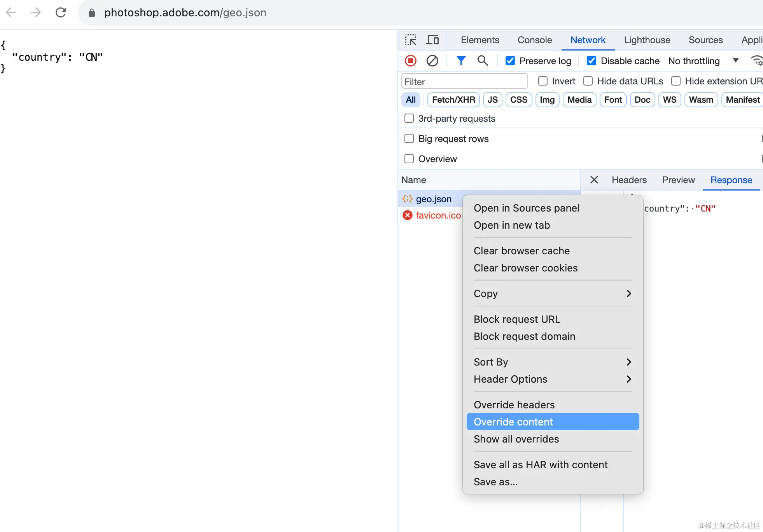Open the network search magnifier
Image resolution: width=763 pixels, height=532 pixels.
point(483,61)
